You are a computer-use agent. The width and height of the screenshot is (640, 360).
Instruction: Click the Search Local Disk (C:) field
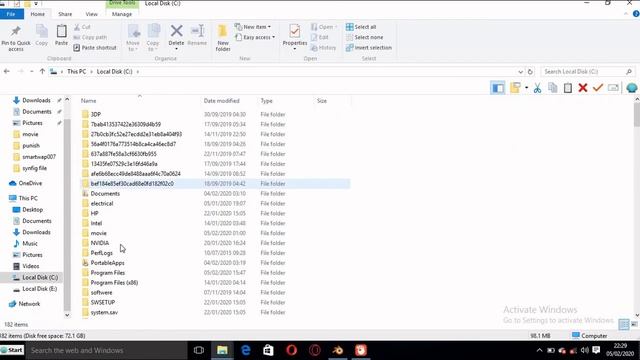(x=588, y=71)
